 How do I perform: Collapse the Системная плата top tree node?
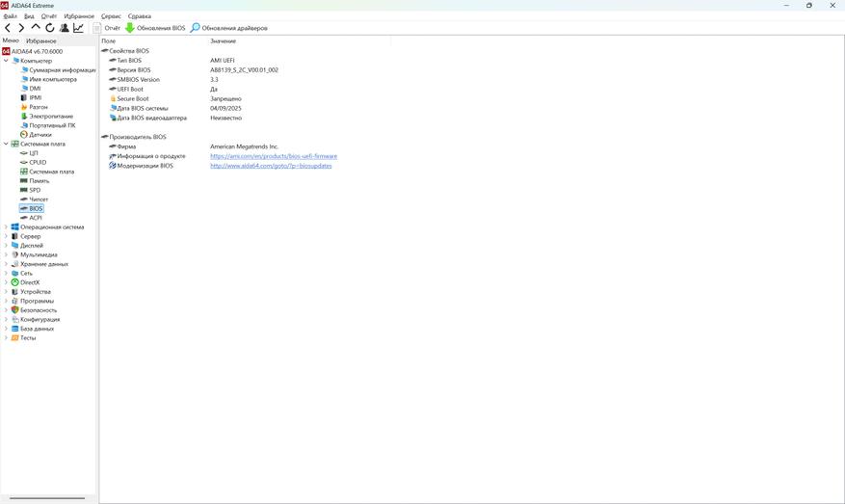(6, 144)
